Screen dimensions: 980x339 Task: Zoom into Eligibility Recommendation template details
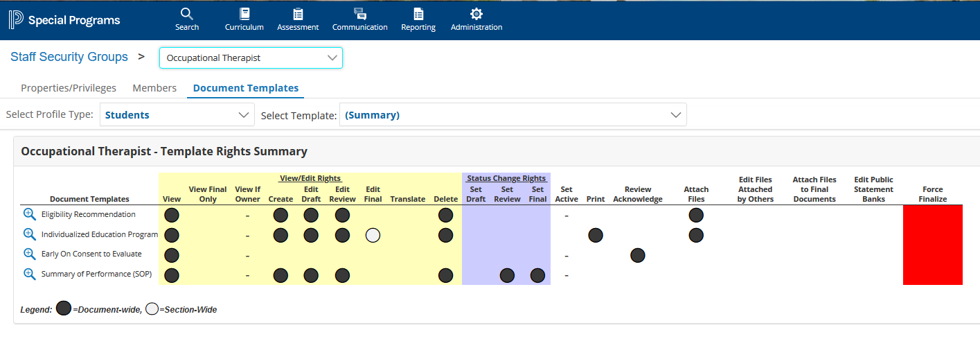30,214
